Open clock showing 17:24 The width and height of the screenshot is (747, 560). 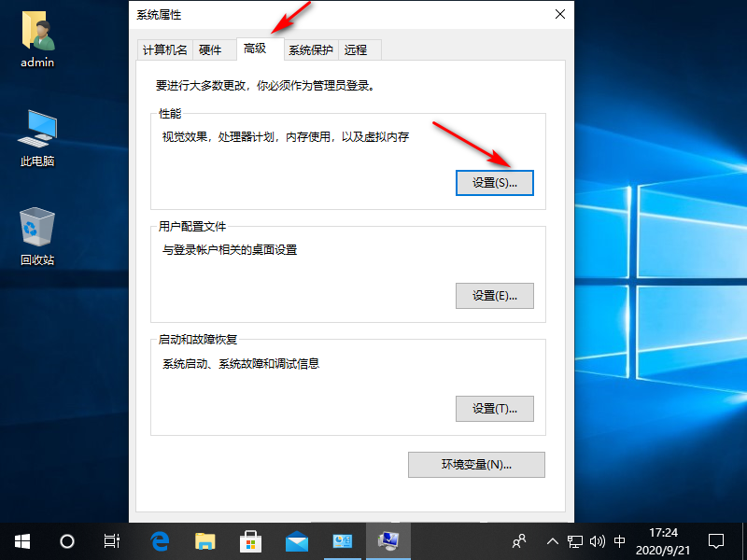click(663, 541)
